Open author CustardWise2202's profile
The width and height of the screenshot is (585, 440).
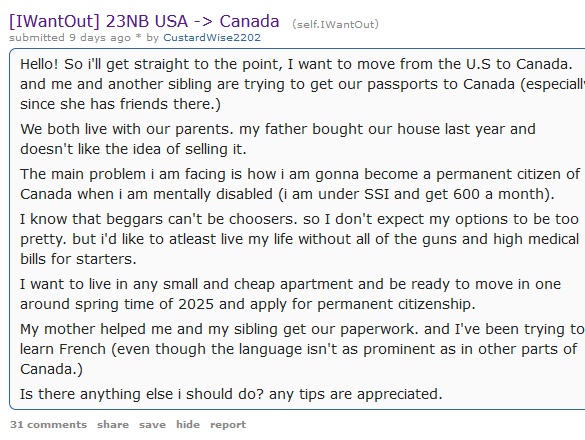coord(212,38)
